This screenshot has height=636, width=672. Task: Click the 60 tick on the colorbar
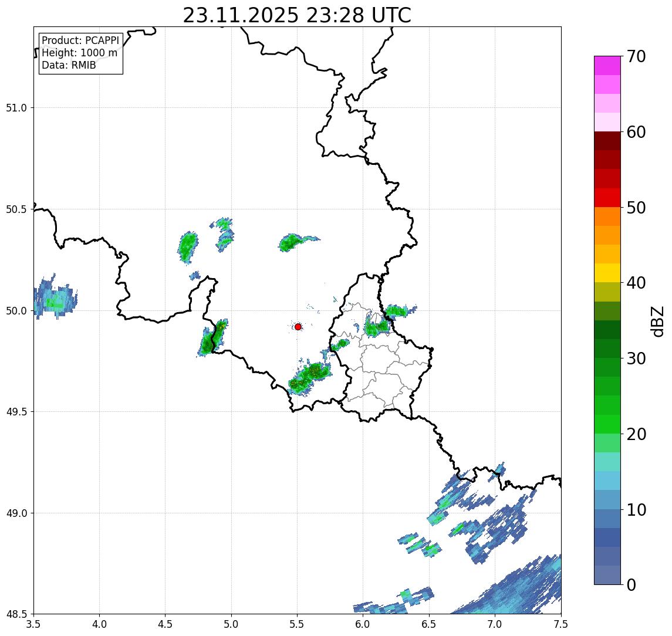(x=636, y=132)
